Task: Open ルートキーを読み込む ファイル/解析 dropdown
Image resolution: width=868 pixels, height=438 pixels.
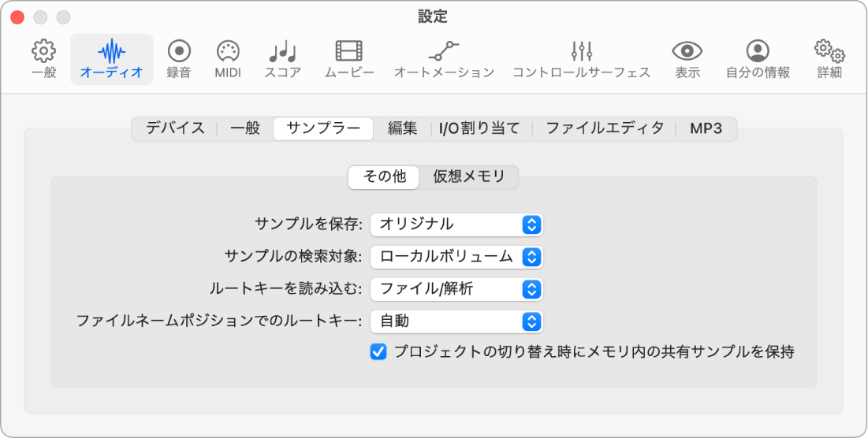Action: click(x=456, y=288)
